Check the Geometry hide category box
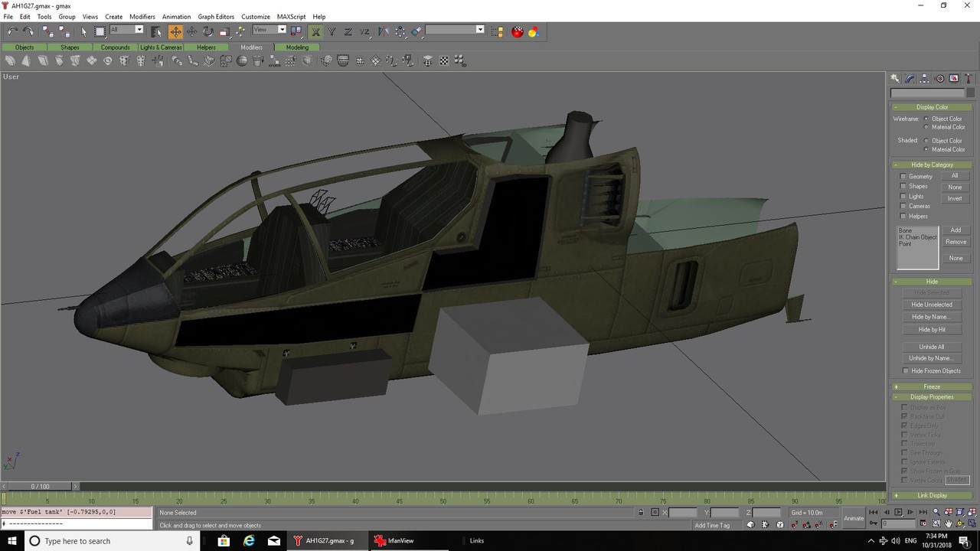The image size is (980, 551). tap(903, 177)
